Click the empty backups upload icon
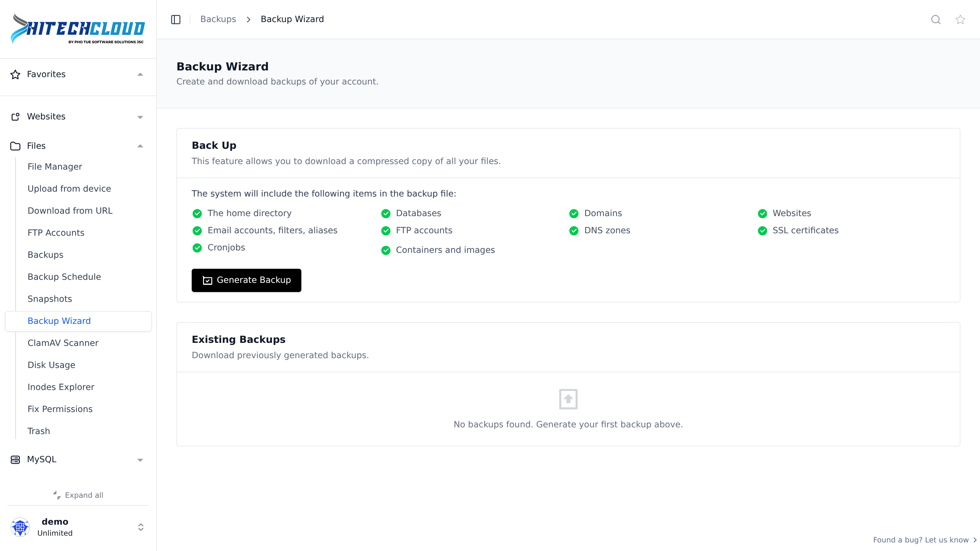Image resolution: width=980 pixels, height=551 pixels. tap(568, 399)
